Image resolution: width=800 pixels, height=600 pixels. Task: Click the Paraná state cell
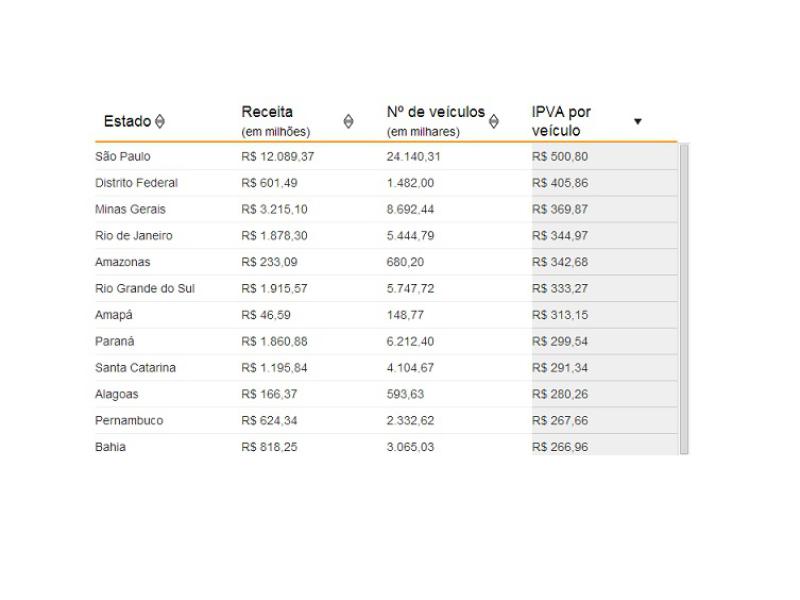114,341
